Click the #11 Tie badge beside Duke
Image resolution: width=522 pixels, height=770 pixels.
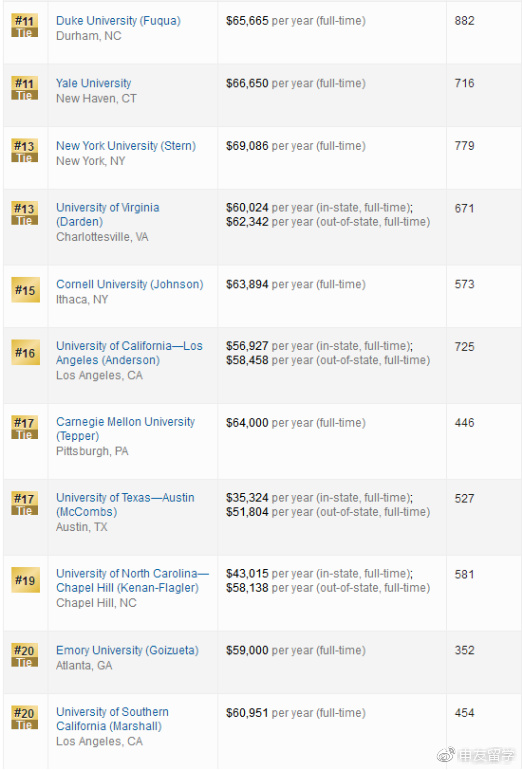click(x=25, y=26)
